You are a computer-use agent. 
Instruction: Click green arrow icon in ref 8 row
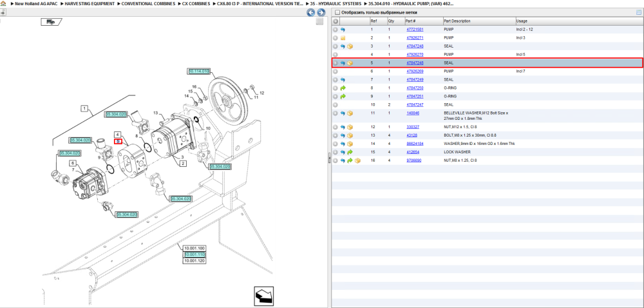click(x=343, y=88)
